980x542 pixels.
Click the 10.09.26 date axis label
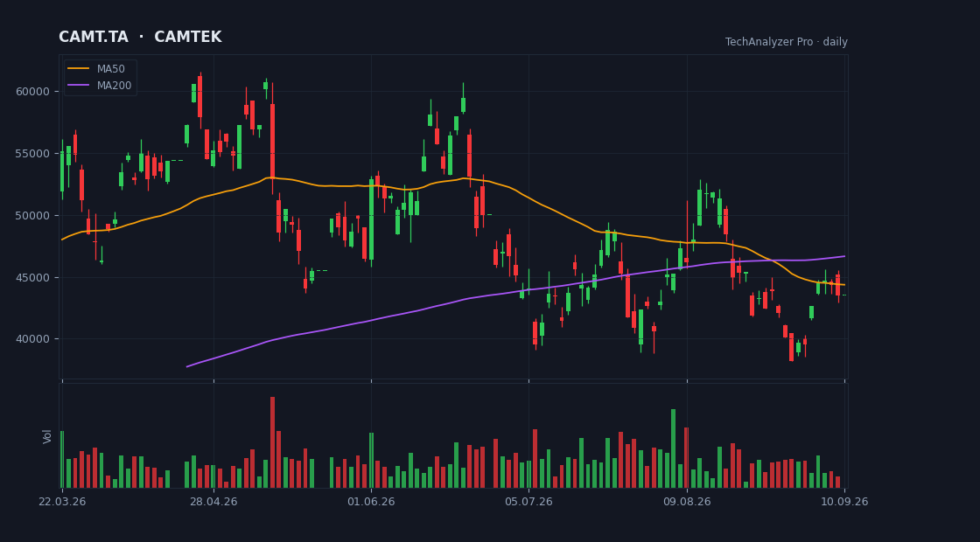pyautogui.click(x=844, y=502)
